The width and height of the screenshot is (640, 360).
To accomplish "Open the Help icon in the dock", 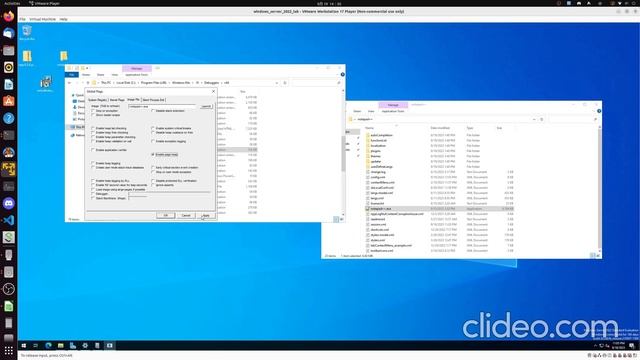I will (x=9, y=118).
